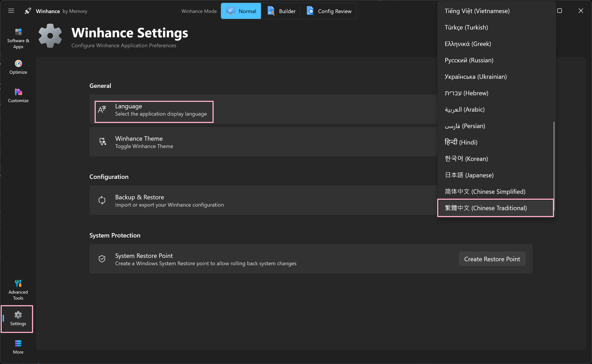Click the Backup & Restore row title
592x364 pixels.
click(x=140, y=197)
